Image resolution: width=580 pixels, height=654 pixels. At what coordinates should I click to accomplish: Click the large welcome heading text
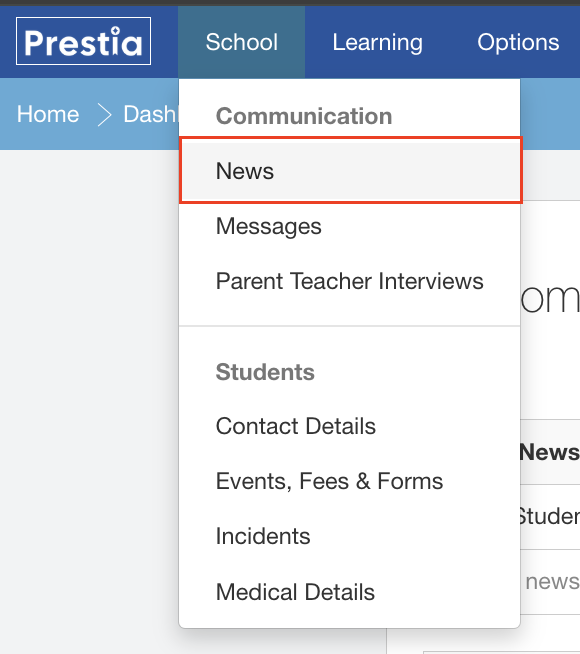[550, 298]
